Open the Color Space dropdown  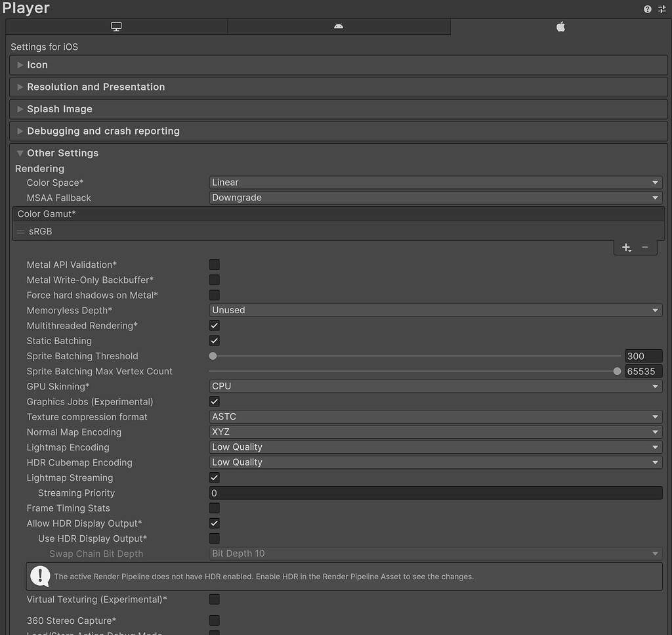pos(433,182)
